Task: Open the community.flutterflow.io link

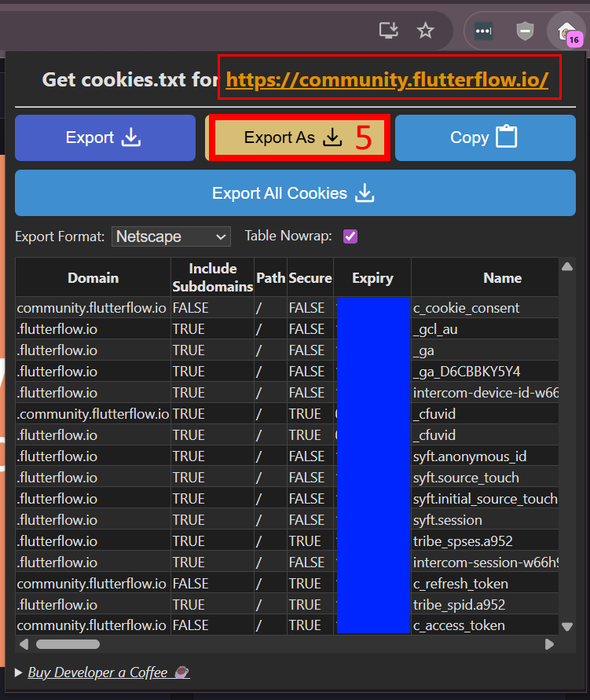Action: point(387,79)
